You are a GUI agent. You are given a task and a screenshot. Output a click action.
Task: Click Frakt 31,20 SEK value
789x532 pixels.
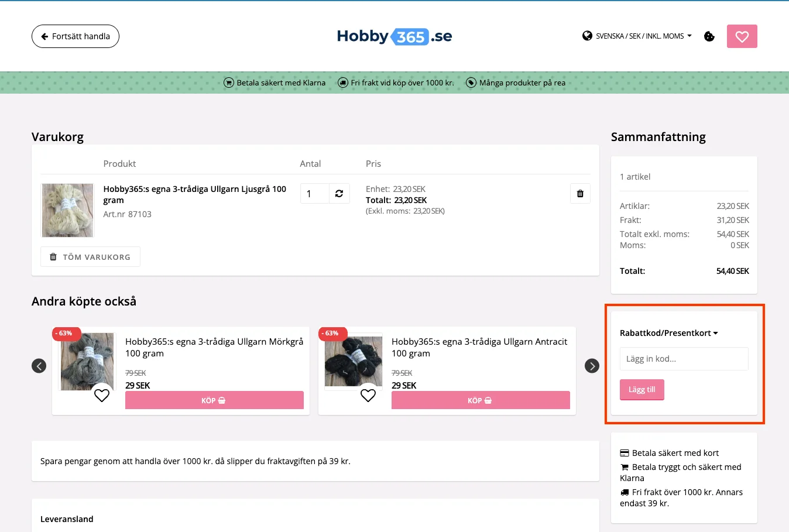tap(733, 220)
